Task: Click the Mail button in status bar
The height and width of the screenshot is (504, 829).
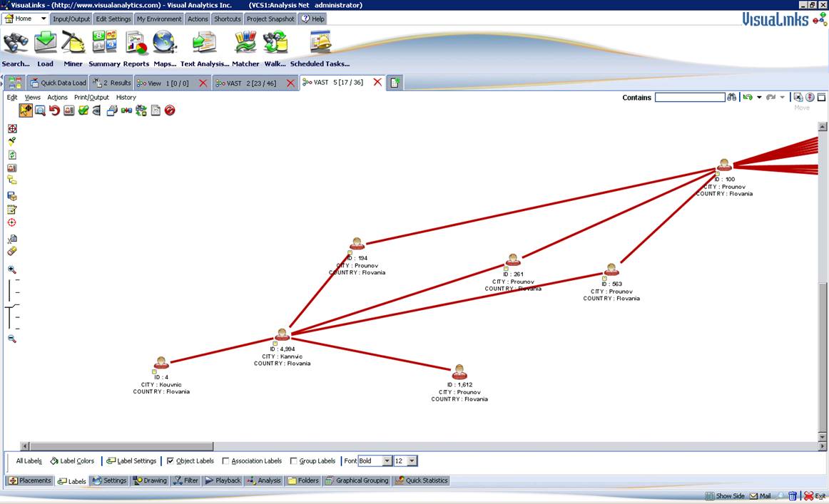Action: (761, 495)
